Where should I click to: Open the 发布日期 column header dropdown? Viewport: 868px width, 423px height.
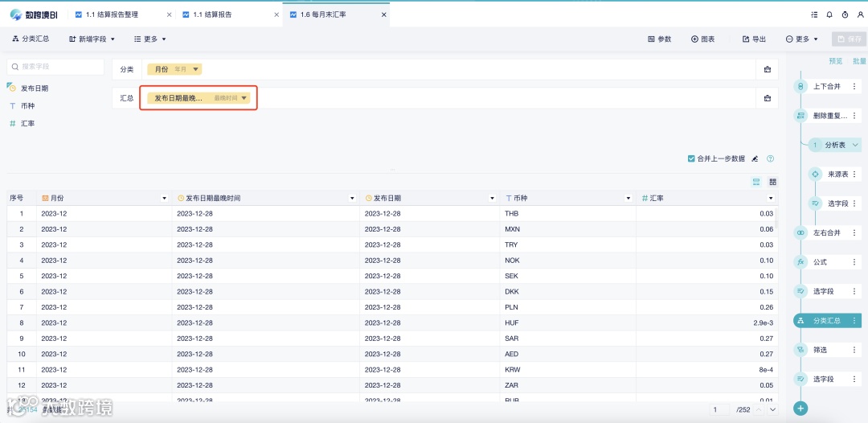492,198
